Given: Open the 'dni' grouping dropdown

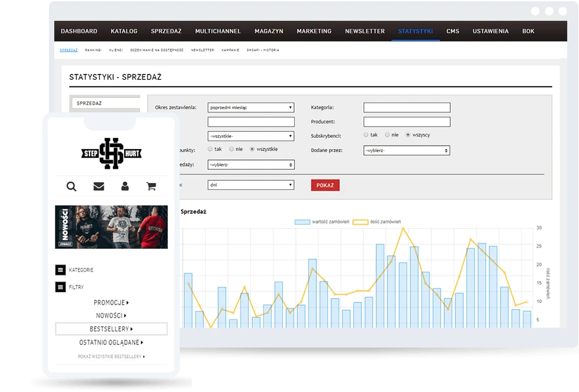Looking at the screenshot, I should [251, 185].
